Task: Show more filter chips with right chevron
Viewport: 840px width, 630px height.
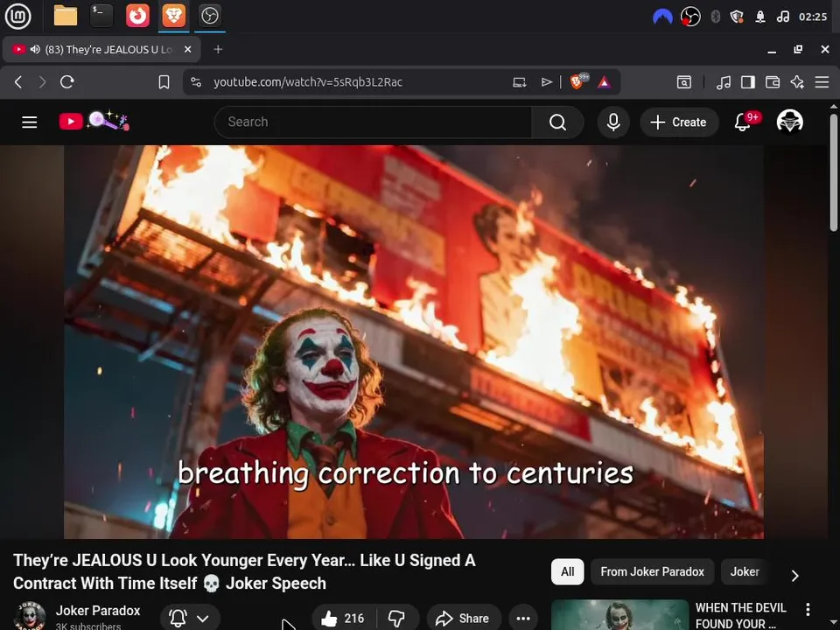Action: click(x=795, y=576)
